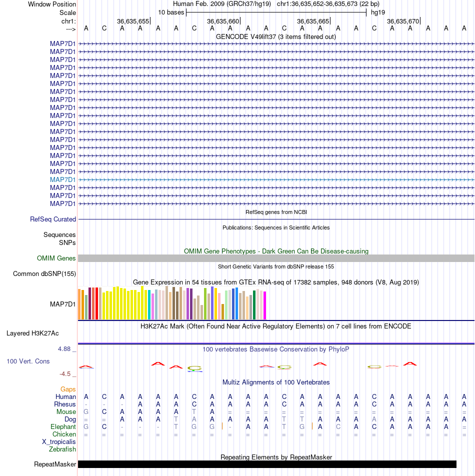Screen dimensions: 475x476
Task: Click the 'OMIM Genes' track label
Action: (x=56, y=258)
